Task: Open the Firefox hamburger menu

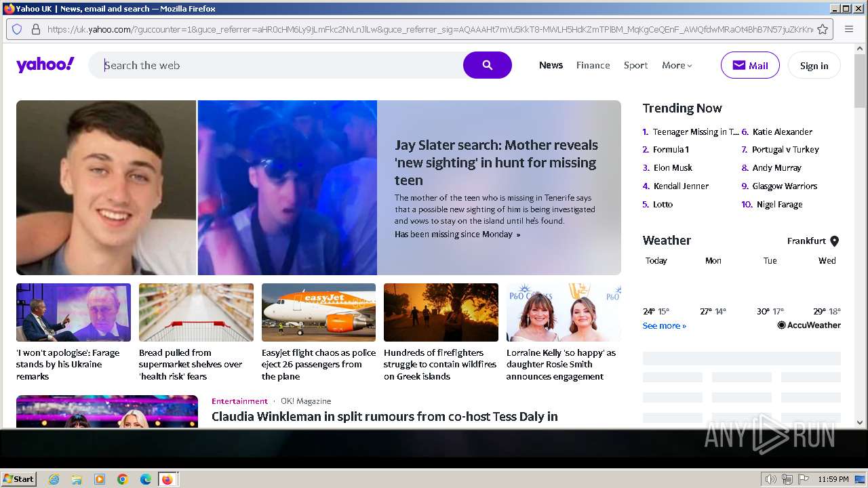Action: (x=848, y=29)
